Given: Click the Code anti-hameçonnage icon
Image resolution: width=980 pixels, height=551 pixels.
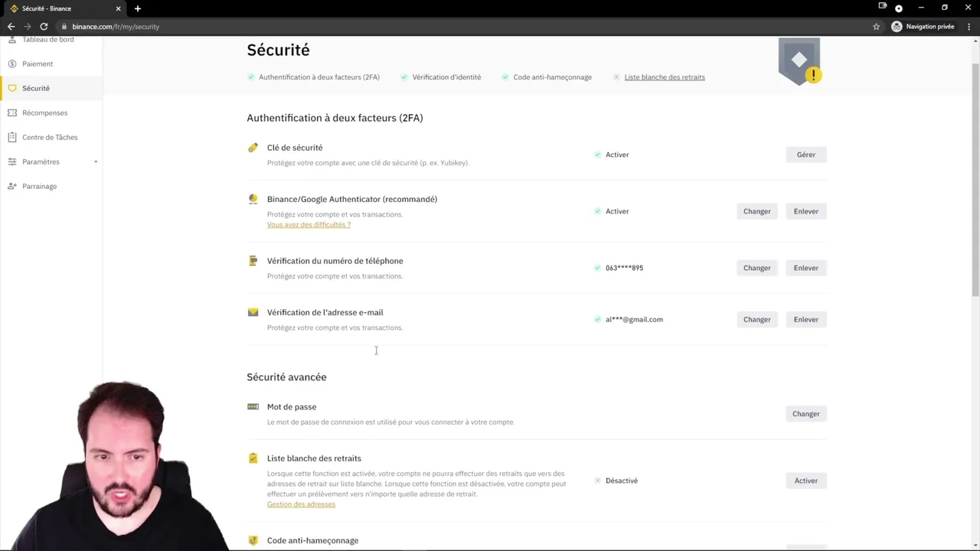Looking at the screenshot, I should point(253,540).
